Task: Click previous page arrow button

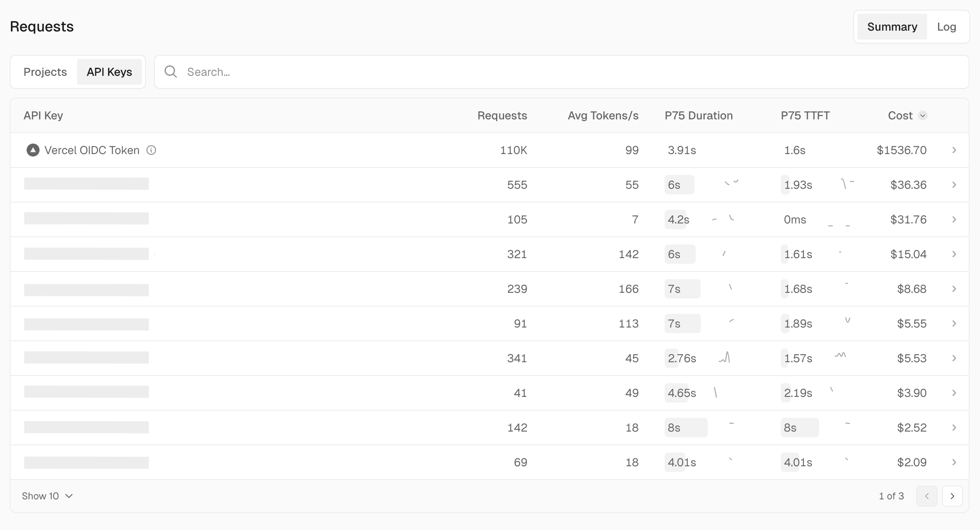Action: pos(927,496)
